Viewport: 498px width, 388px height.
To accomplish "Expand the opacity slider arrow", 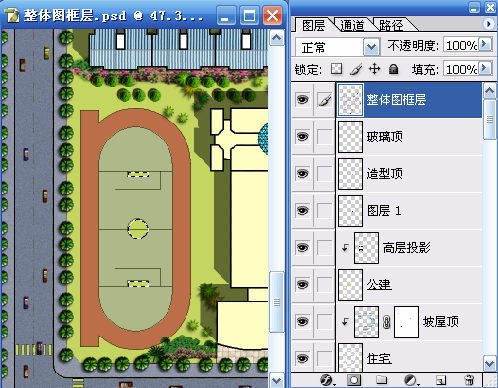I will click(x=486, y=44).
